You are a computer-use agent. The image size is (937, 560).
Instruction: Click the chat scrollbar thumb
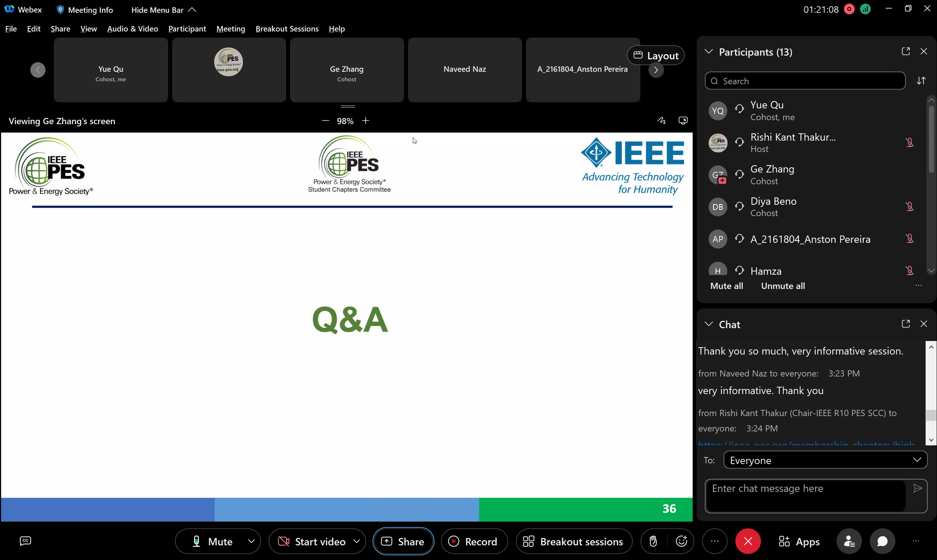tap(931, 415)
